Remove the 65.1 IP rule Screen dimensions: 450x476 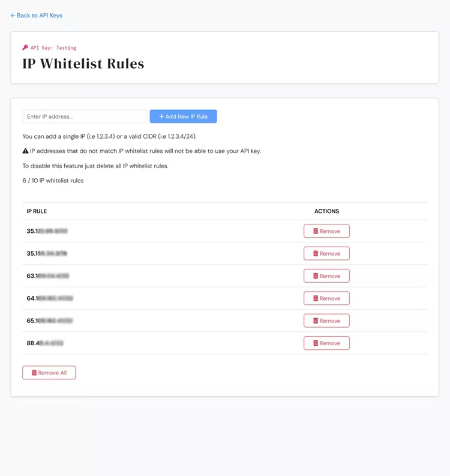click(x=326, y=321)
